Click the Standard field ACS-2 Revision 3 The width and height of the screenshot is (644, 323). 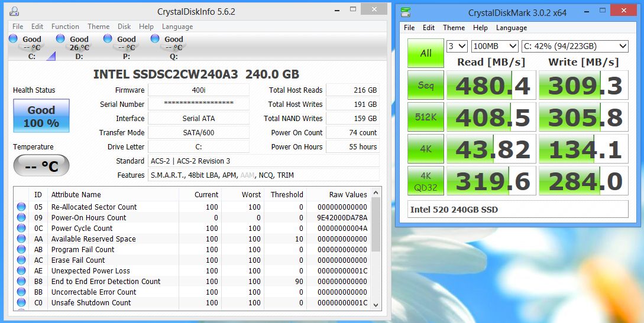[264, 161]
